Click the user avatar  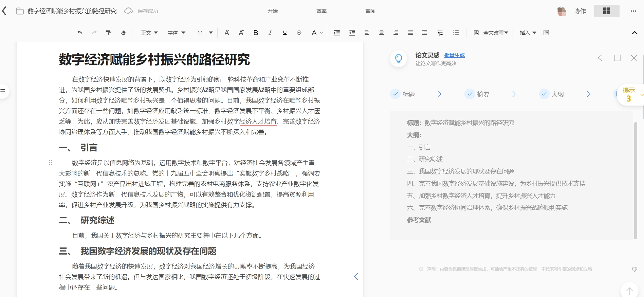pos(562,11)
